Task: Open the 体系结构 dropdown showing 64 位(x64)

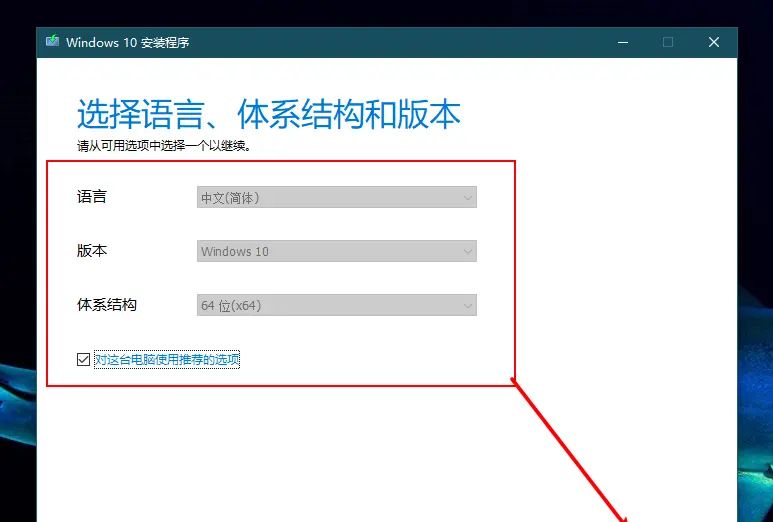Action: (337, 305)
